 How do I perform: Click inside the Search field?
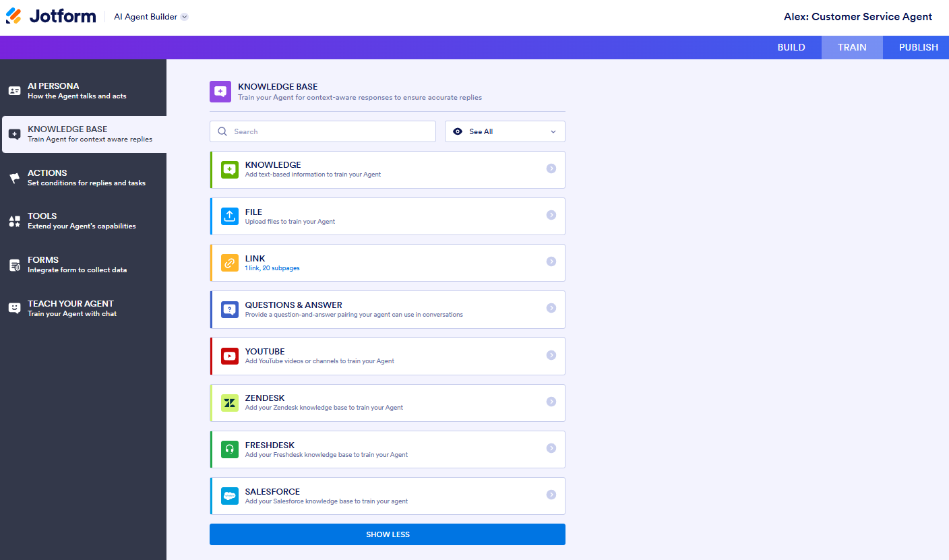pos(322,131)
